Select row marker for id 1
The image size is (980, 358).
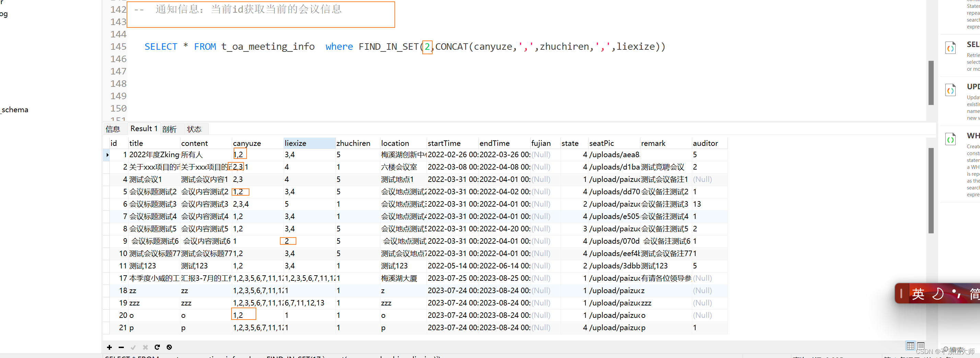tap(107, 154)
